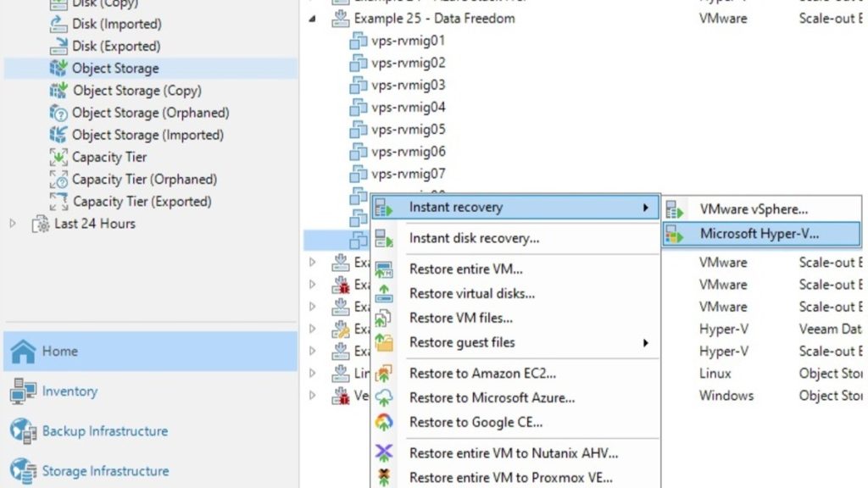This screenshot has height=488, width=868.
Task: Choose Restore to Amazon EC2...
Action: (516, 374)
